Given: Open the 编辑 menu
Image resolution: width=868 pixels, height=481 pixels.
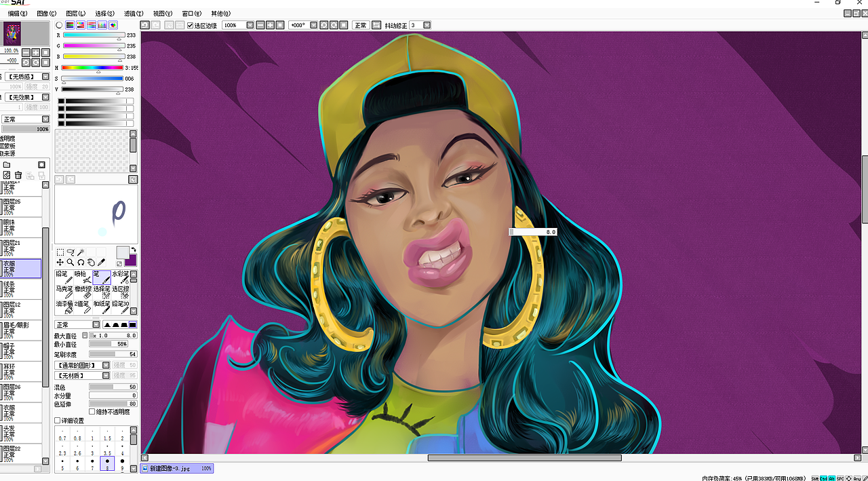Looking at the screenshot, I should [x=18, y=14].
